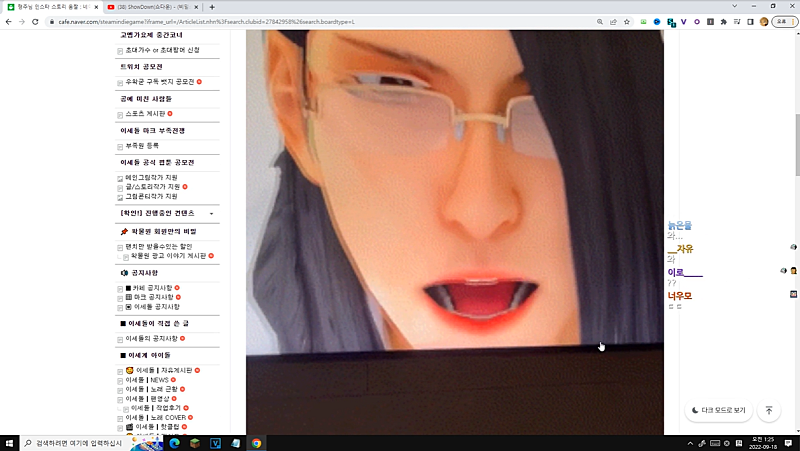Open the green extension icon in toolbar

[644, 22]
